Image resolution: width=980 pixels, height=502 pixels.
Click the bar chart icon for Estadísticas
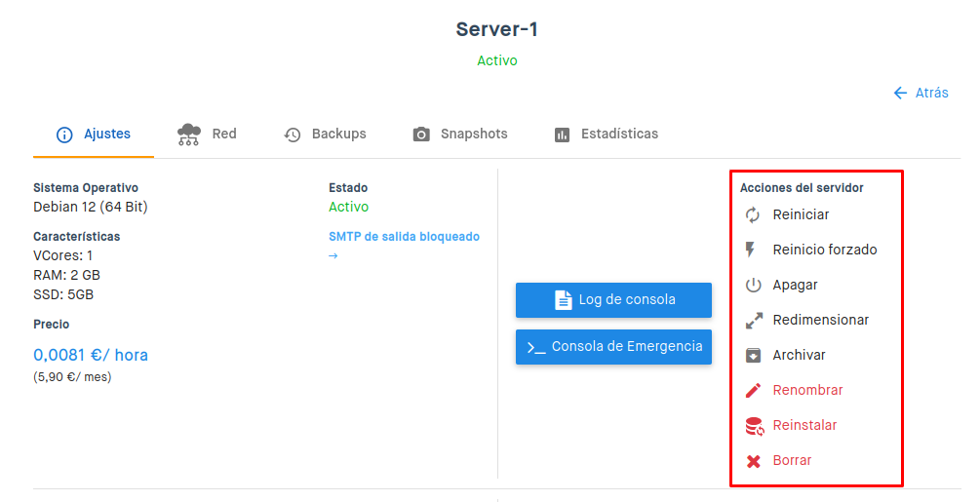click(x=562, y=135)
